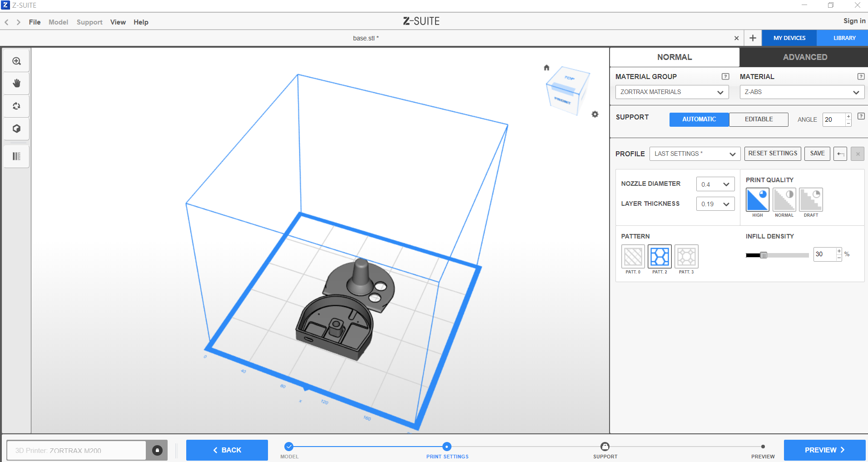Viewport: 868px width, 462px height.
Task: Select the rotate view tool
Action: (17, 106)
